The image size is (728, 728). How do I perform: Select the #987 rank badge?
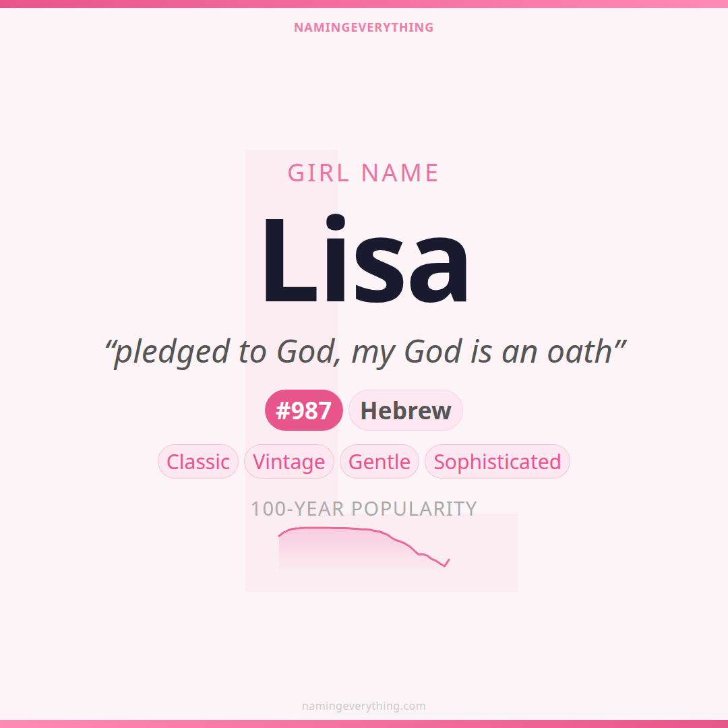pos(304,411)
